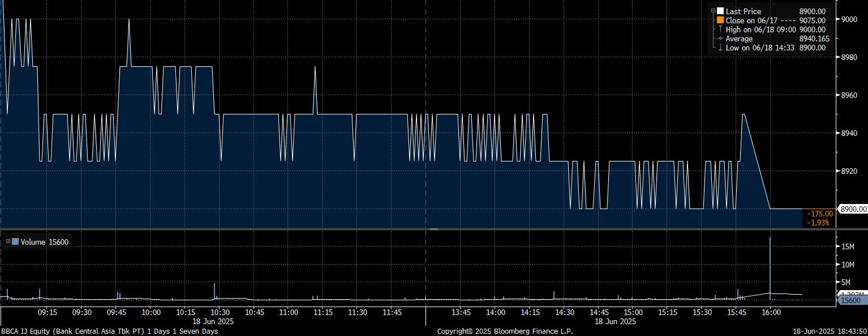Expand the Volume legend box
The width and height of the screenshot is (868, 336).
(8, 242)
